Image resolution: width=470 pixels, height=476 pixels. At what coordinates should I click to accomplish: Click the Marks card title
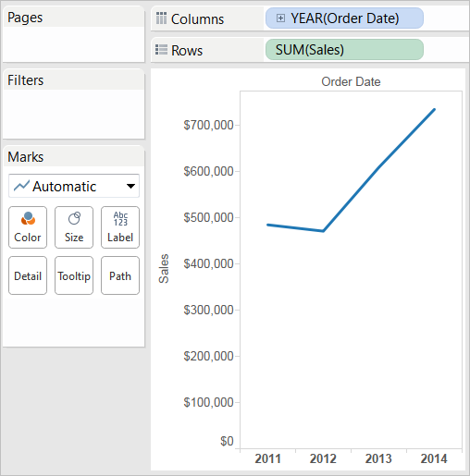[26, 157]
